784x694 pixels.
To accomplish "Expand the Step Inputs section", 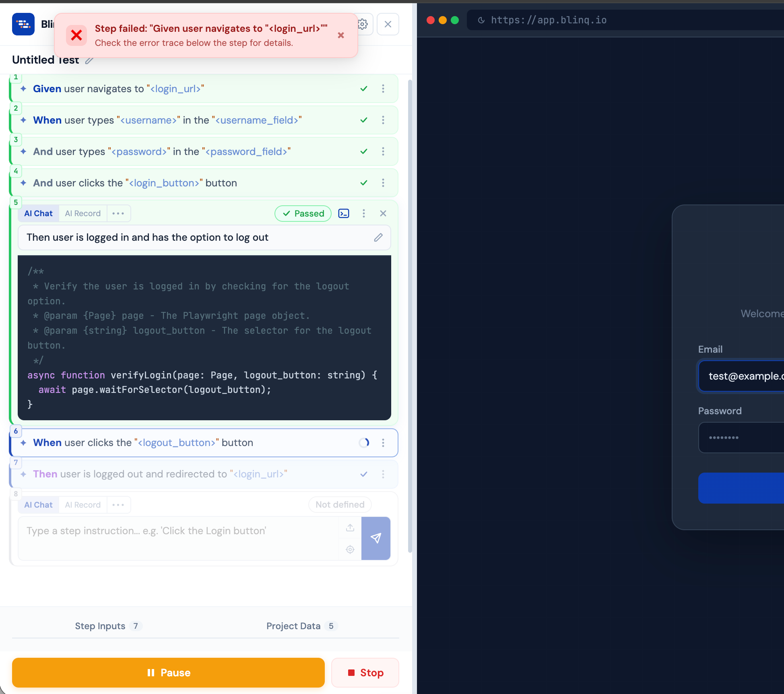I will tap(107, 626).
